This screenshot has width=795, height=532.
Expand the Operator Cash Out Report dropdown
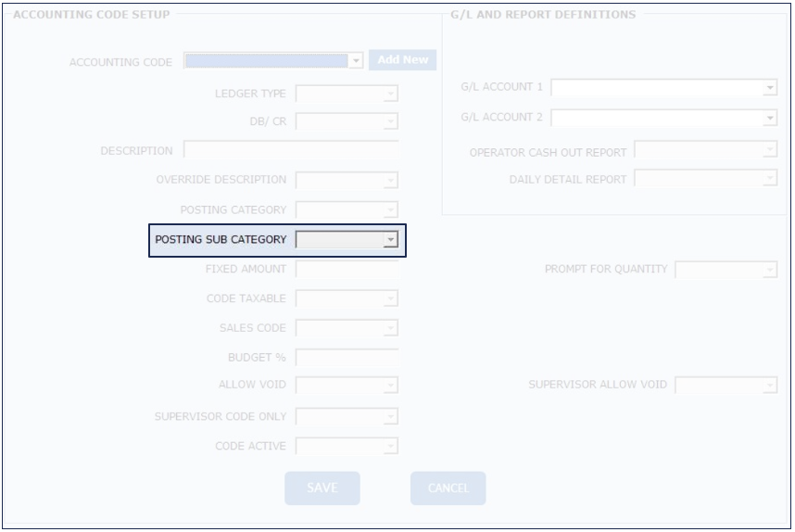point(705,151)
